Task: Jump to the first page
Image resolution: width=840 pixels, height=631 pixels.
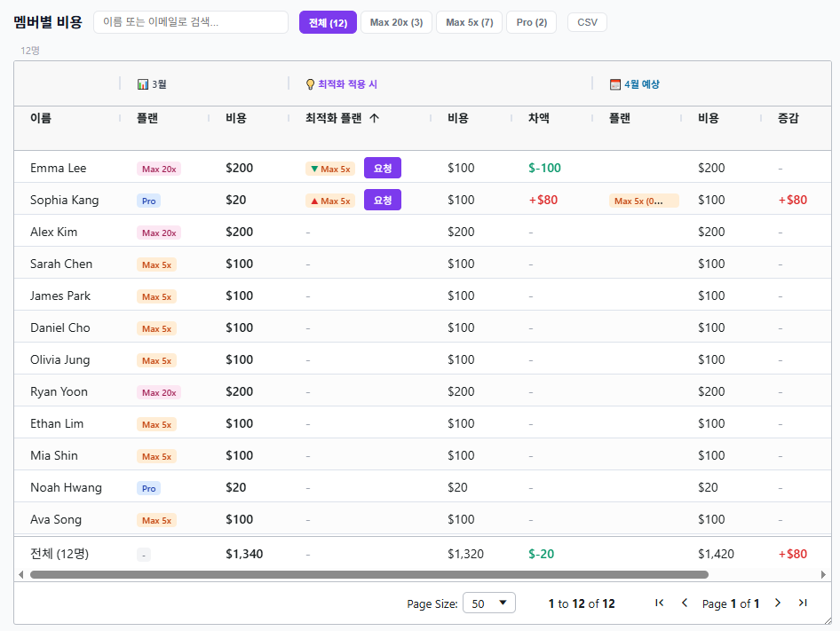Action: pyautogui.click(x=659, y=603)
